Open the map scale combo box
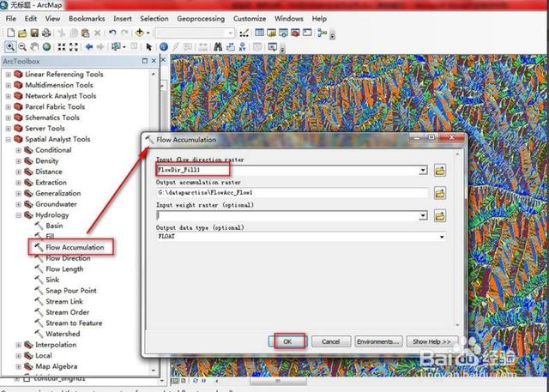This screenshot has height=392, width=549. (195, 33)
